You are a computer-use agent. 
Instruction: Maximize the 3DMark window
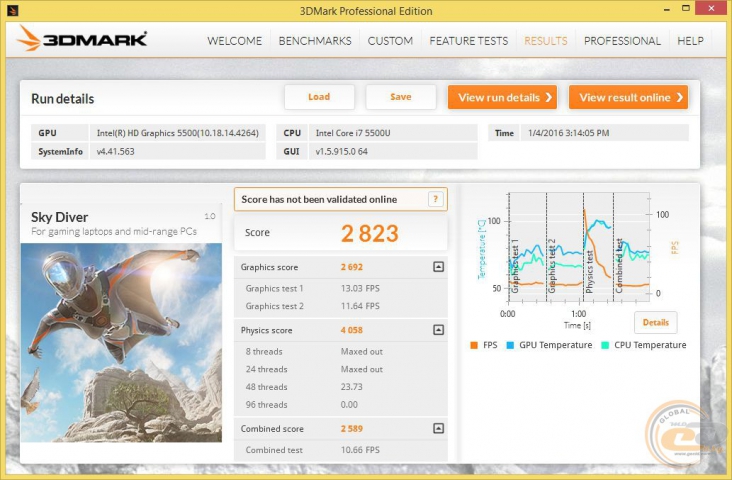[x=686, y=8]
